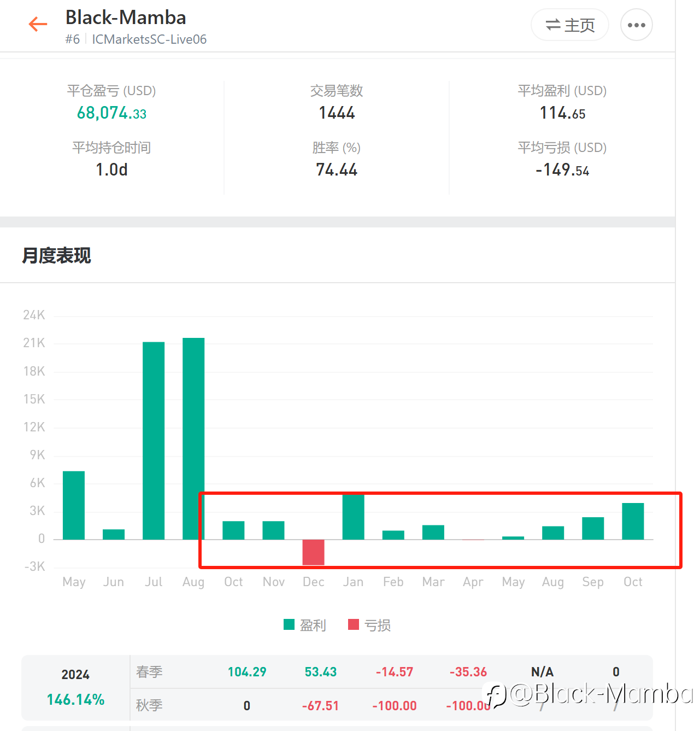
Task: Select the Mar profit bar
Action: [x=433, y=533]
